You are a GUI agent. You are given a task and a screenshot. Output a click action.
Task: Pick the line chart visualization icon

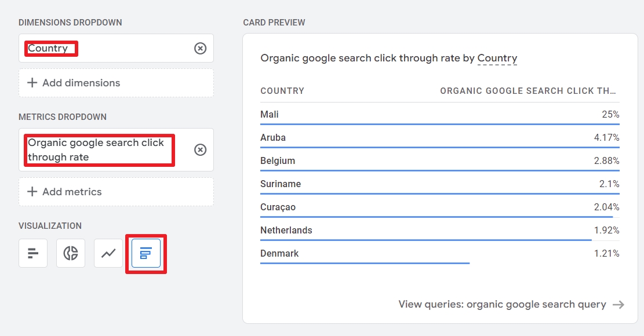pyautogui.click(x=108, y=253)
